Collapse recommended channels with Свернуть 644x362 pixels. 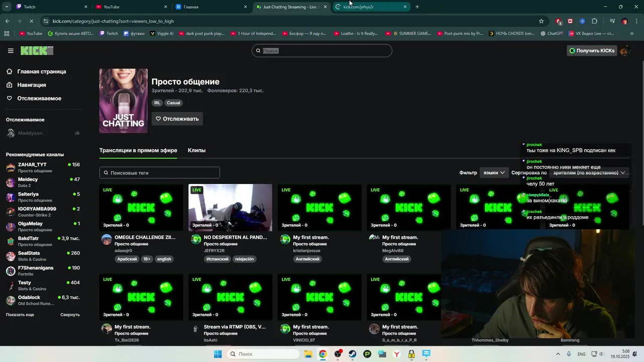tap(70, 315)
